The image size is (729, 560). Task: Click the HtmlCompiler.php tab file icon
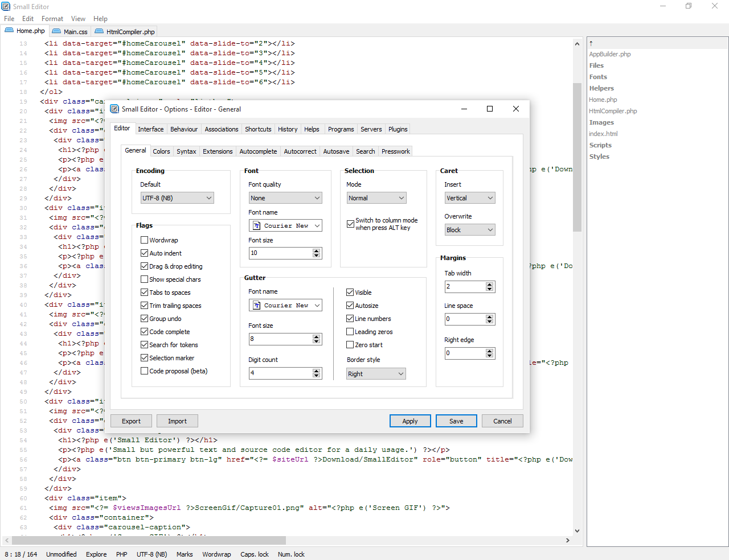(x=99, y=32)
